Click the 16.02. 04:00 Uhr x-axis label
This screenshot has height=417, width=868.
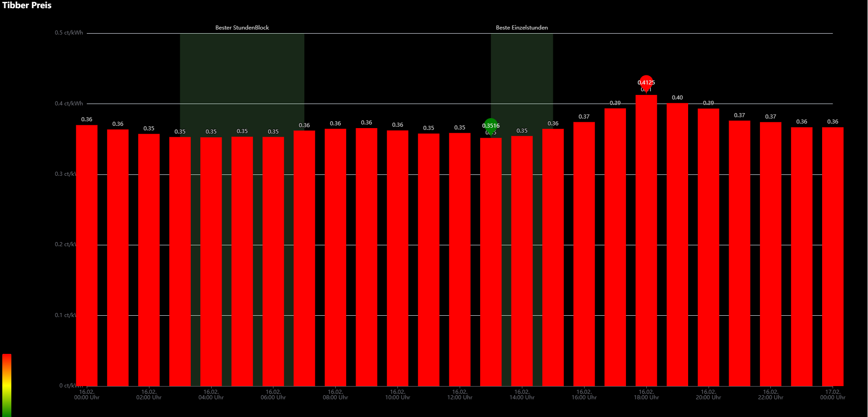click(x=211, y=394)
